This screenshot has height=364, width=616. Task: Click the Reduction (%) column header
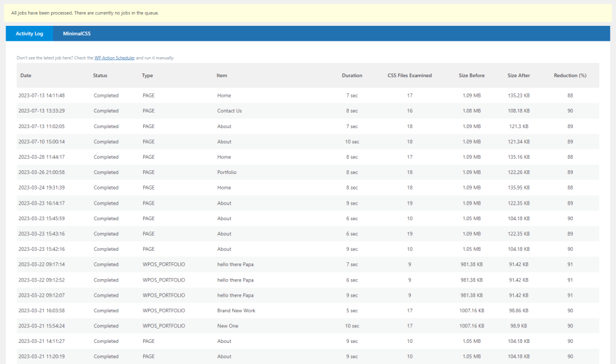pyautogui.click(x=570, y=76)
